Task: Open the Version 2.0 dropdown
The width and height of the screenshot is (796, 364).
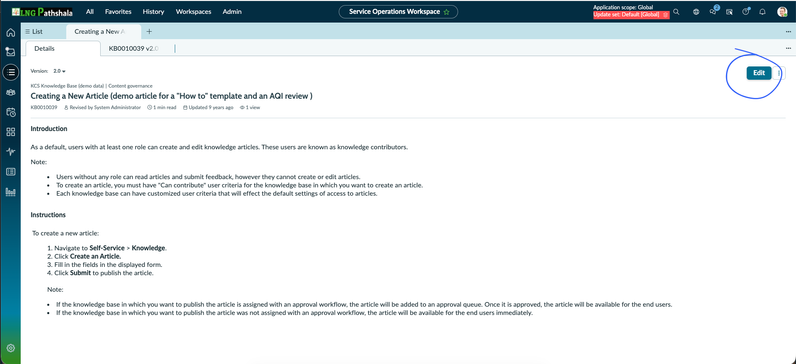Action: point(59,71)
